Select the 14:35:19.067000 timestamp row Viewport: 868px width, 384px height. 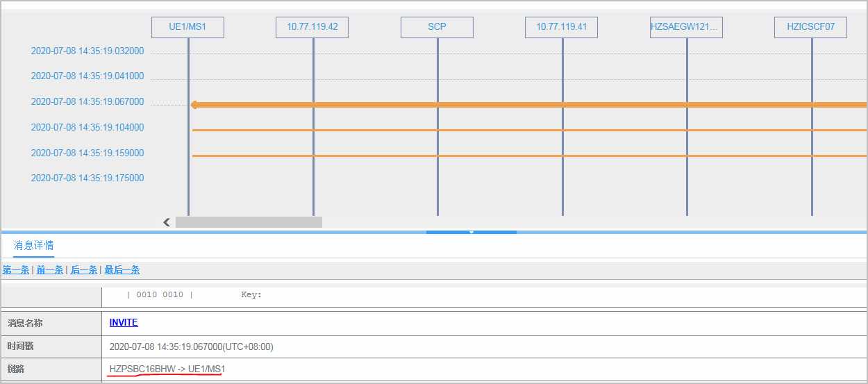click(87, 102)
